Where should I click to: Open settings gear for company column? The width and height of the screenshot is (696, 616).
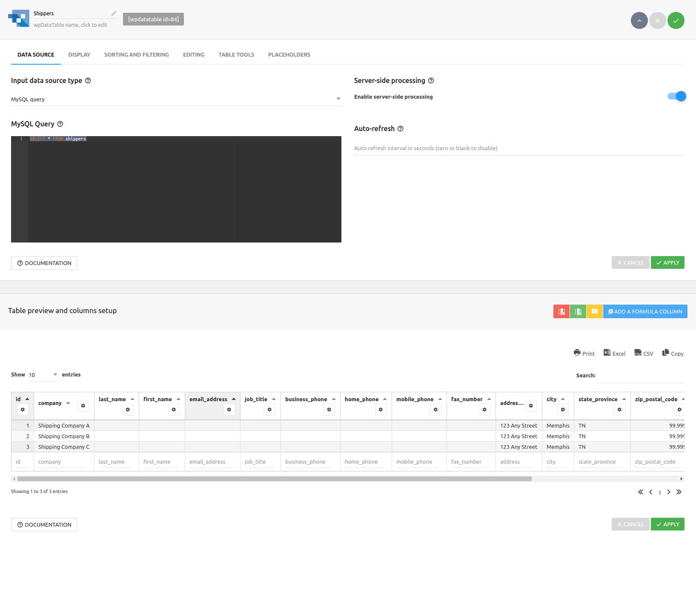pyautogui.click(x=83, y=406)
